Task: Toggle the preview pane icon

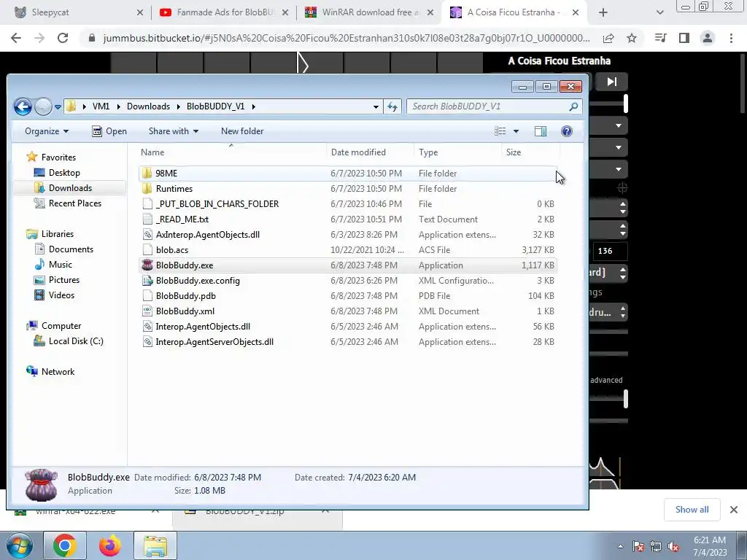Action: click(541, 131)
